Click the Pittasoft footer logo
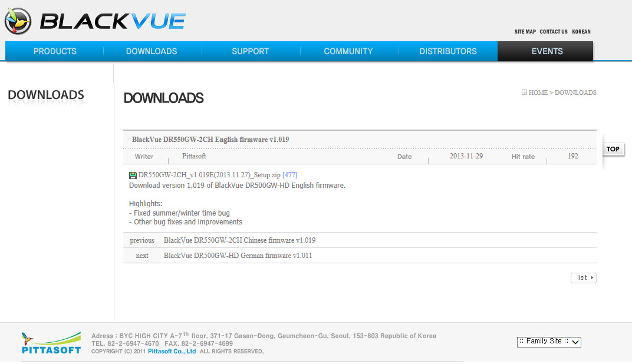This screenshot has width=632, height=364. [x=51, y=343]
